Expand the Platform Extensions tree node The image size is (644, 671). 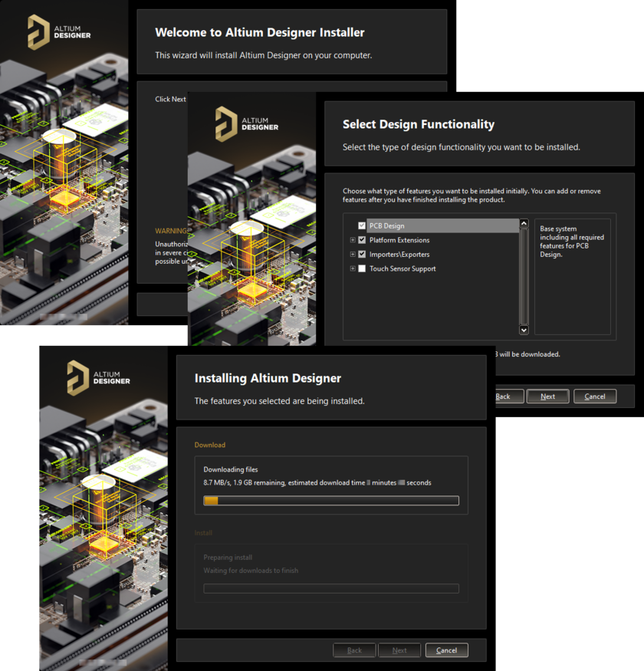352,239
